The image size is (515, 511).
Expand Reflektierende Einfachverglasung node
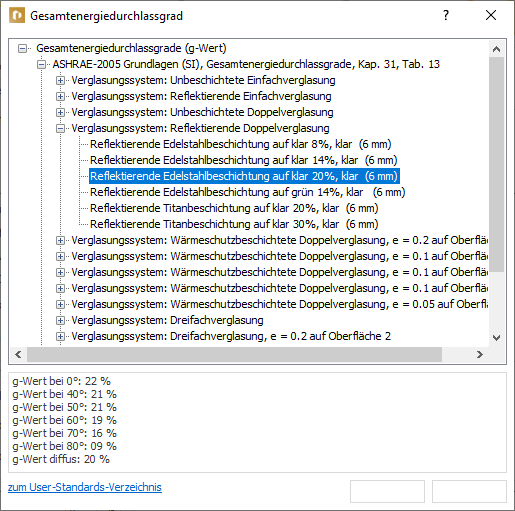click(60, 96)
